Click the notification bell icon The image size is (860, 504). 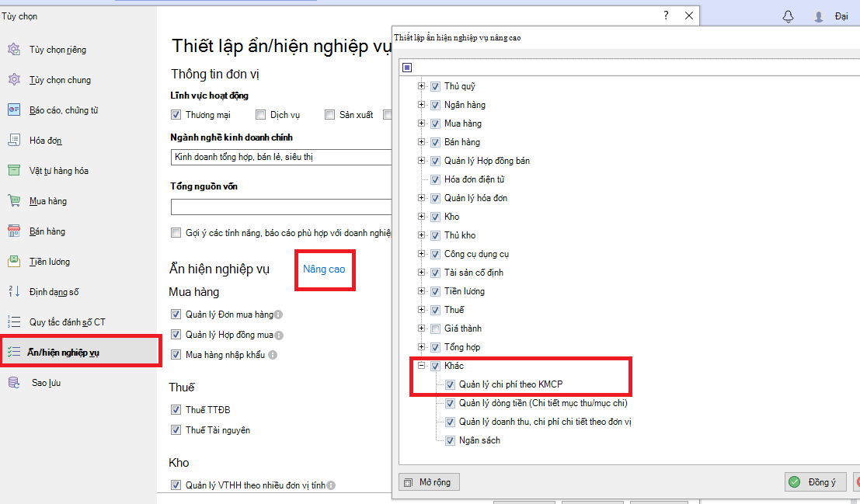click(789, 16)
